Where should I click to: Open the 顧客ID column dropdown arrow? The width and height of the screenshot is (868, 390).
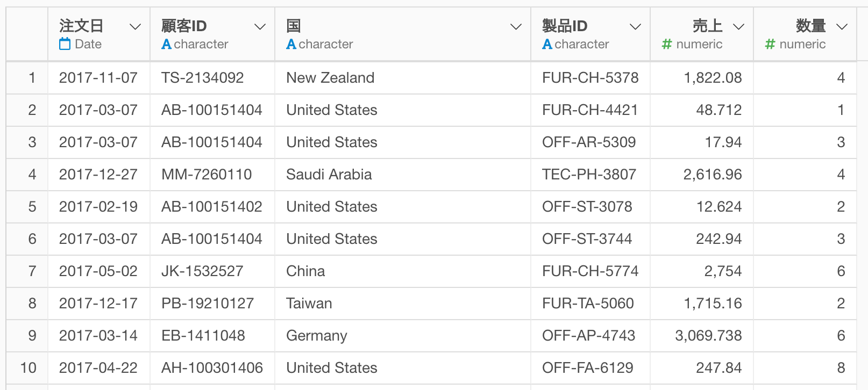pyautogui.click(x=260, y=26)
